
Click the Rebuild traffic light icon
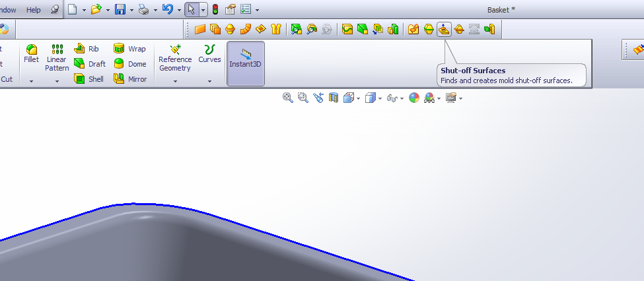(215, 9)
